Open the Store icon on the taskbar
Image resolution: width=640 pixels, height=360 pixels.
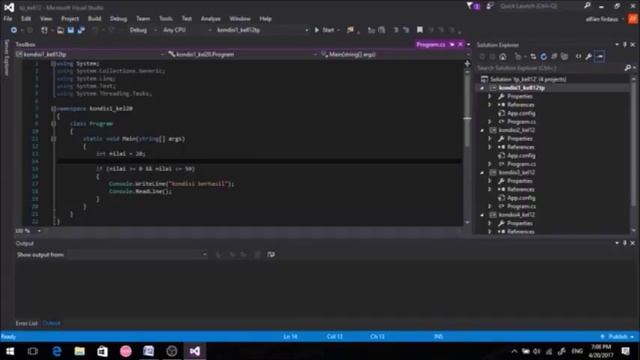[102, 351]
